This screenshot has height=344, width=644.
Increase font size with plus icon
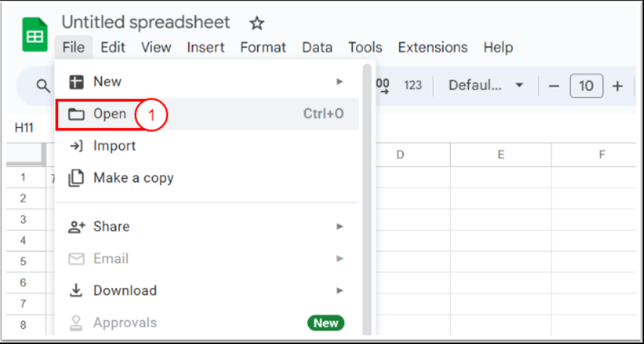pos(618,86)
